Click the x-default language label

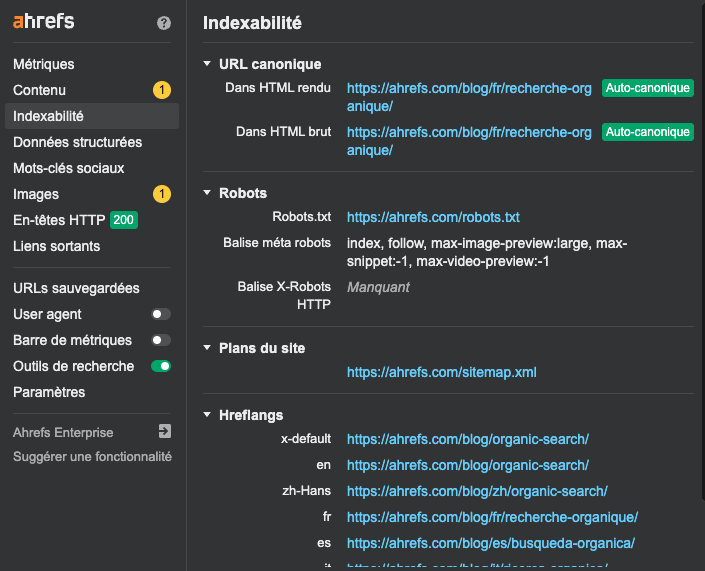point(306,439)
